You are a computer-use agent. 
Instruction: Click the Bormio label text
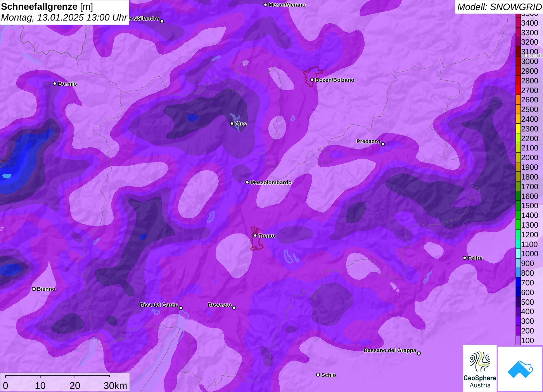[x=67, y=84]
